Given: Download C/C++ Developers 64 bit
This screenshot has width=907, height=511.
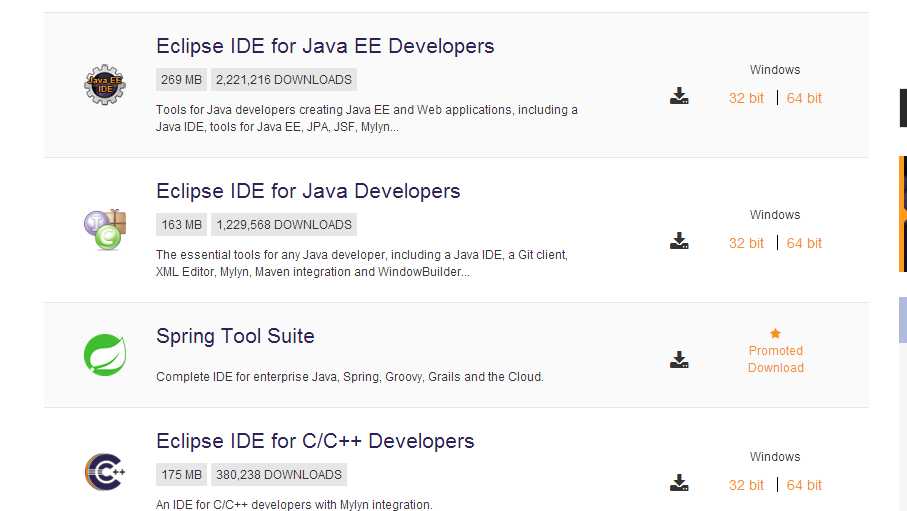Looking at the screenshot, I should point(804,485).
